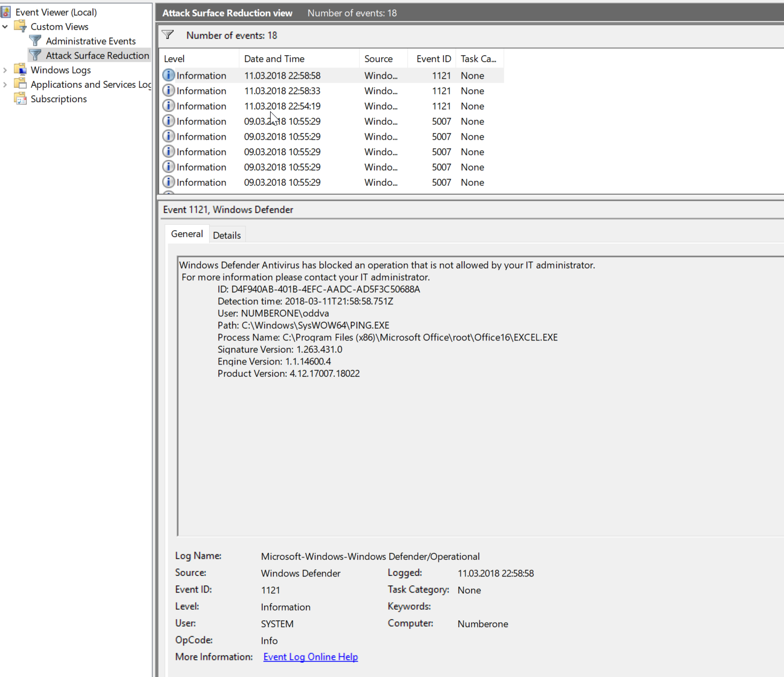
Task: Click the filter funnel icon beside event count
Action: (x=168, y=35)
